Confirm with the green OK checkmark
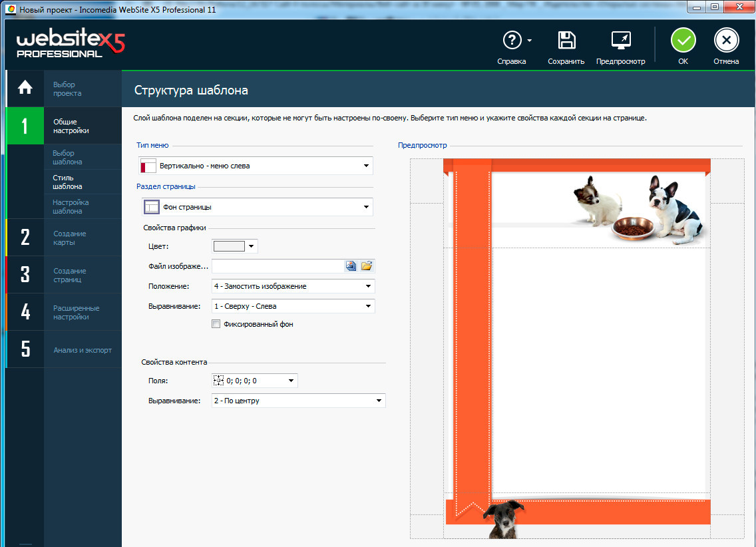Viewport: 756px width, 547px height. click(683, 41)
